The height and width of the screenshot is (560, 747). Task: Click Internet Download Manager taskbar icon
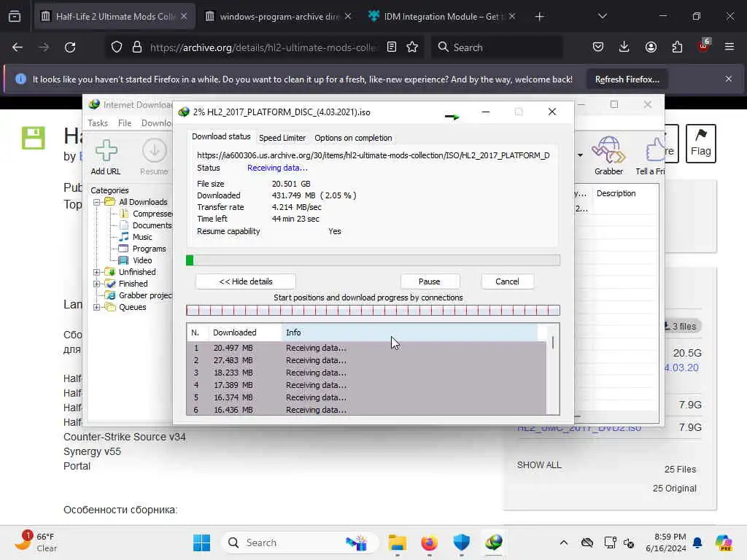point(494,542)
